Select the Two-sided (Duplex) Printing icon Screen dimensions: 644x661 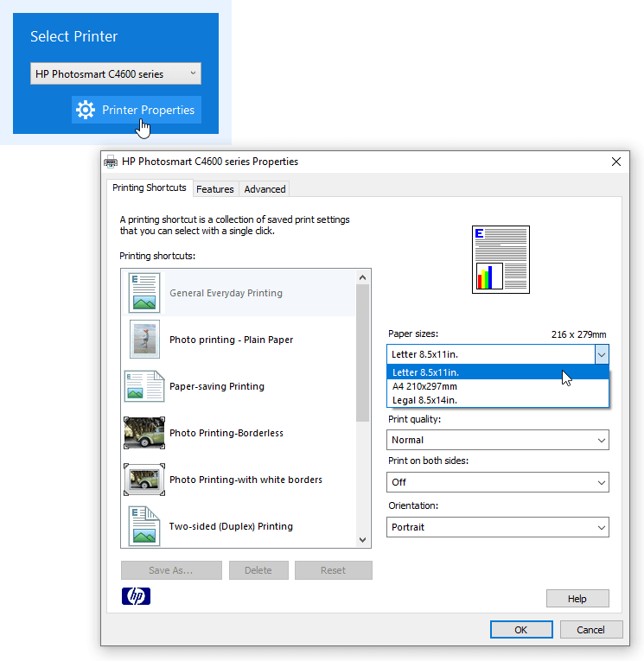tap(144, 526)
